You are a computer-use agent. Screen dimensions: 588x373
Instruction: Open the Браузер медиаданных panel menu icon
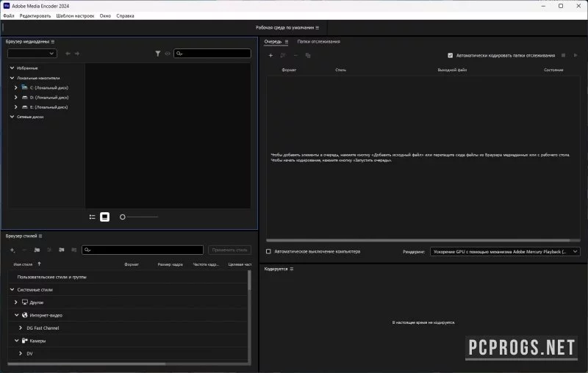(53, 42)
